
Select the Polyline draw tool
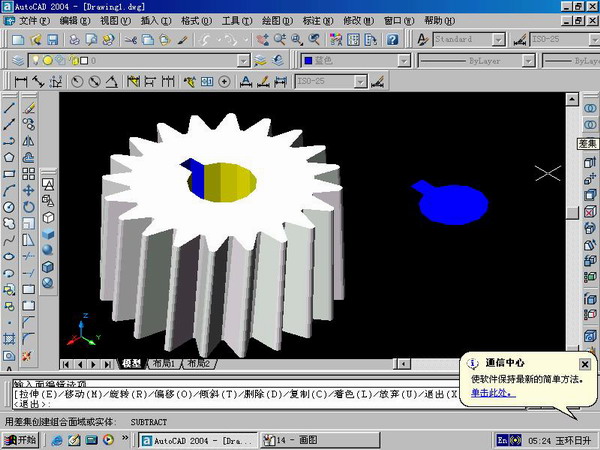pyautogui.click(x=9, y=141)
